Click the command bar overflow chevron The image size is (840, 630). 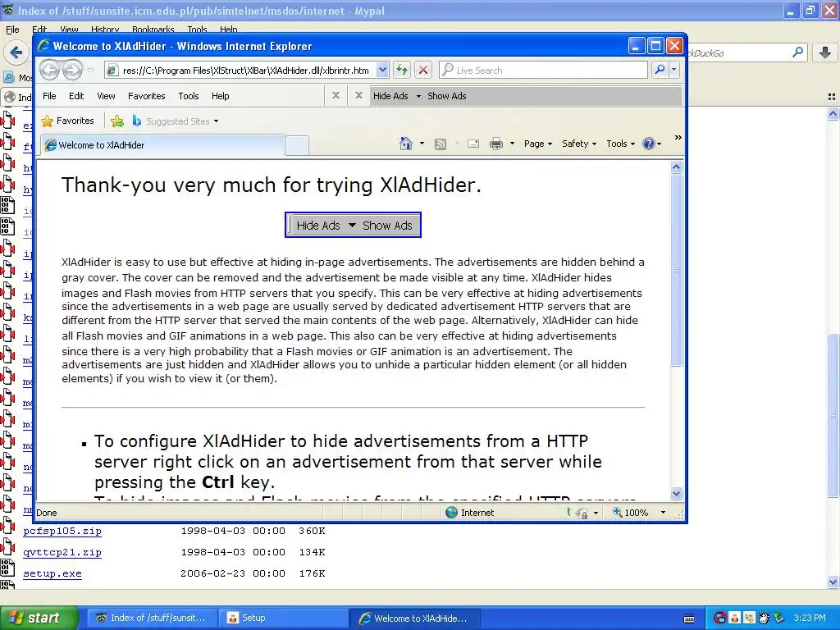coord(678,138)
